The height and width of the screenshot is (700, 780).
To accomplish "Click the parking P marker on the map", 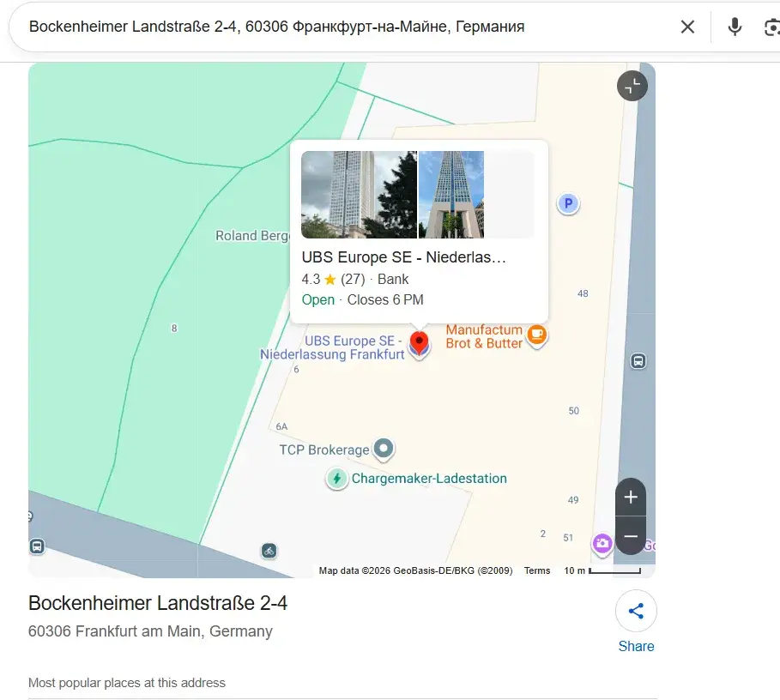I will [568, 203].
